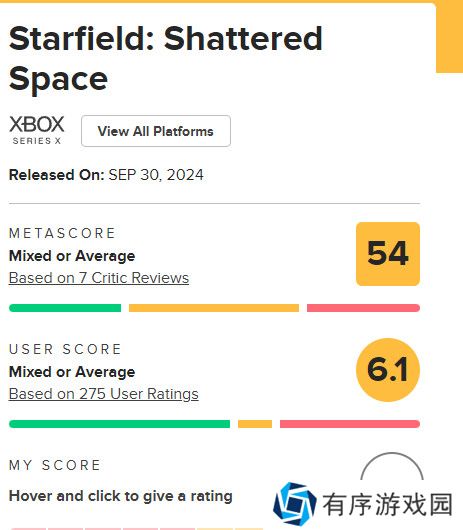The height and width of the screenshot is (530, 463).
Task: Click the first yellow rating segment under My Score
Action: pos(215,529)
